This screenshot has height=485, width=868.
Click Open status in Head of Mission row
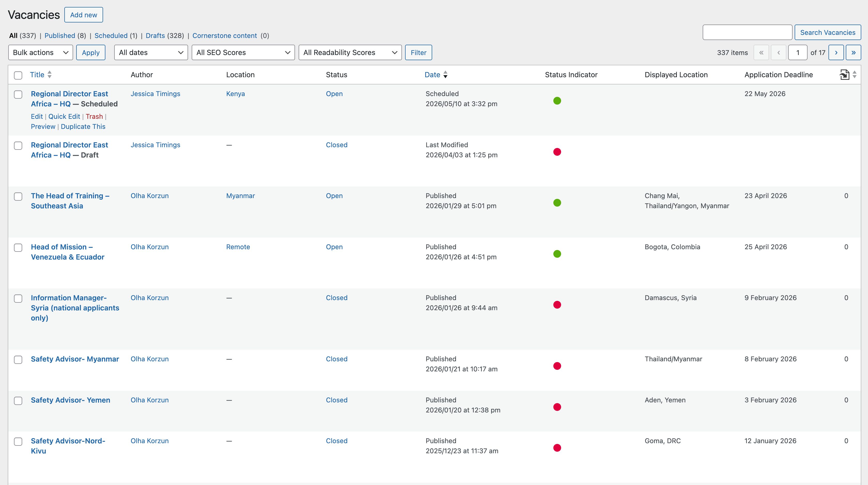click(x=334, y=247)
